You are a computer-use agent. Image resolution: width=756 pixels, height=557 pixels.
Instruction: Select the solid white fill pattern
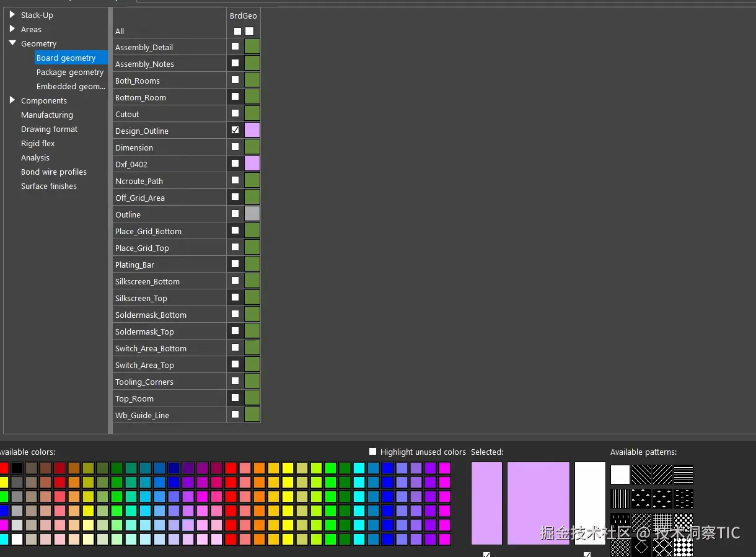pyautogui.click(x=620, y=475)
